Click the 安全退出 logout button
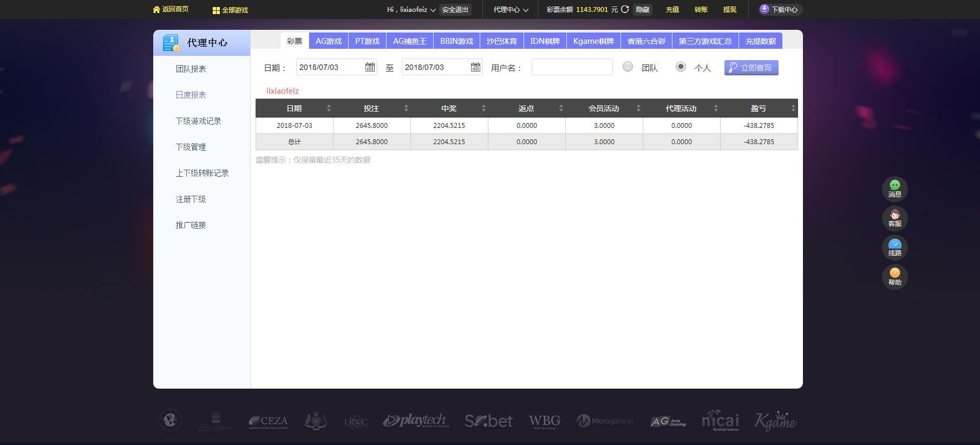The width and height of the screenshot is (980, 445). click(455, 10)
